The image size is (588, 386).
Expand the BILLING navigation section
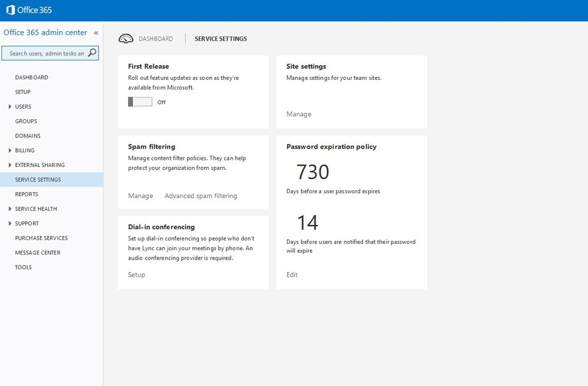pyautogui.click(x=10, y=150)
